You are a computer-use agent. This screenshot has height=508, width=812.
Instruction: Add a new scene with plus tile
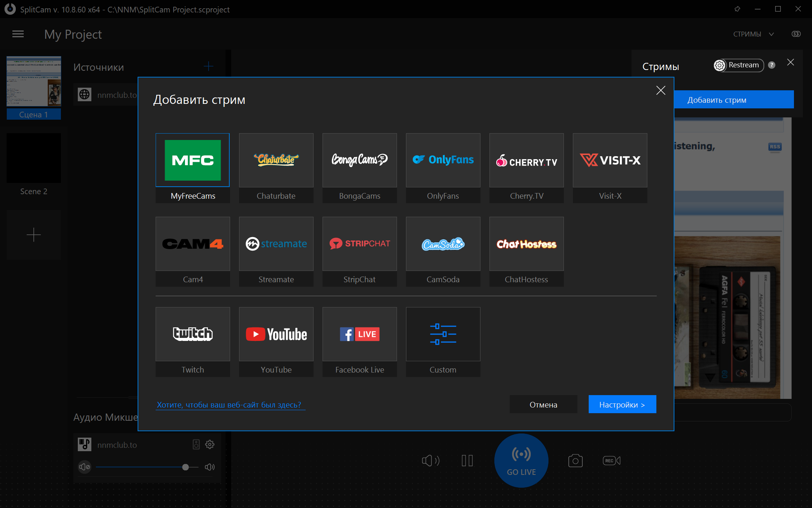pos(33,235)
